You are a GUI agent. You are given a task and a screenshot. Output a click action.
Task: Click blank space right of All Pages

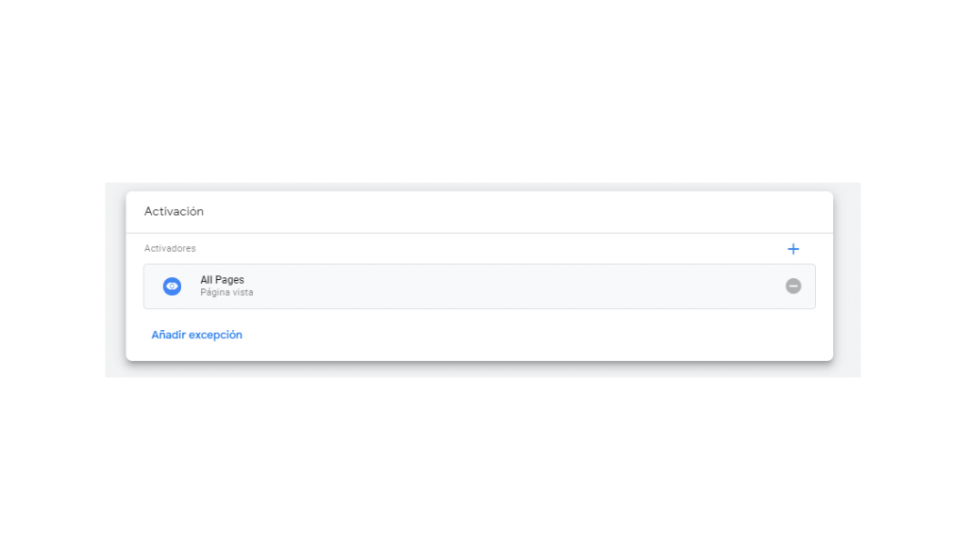click(x=519, y=286)
